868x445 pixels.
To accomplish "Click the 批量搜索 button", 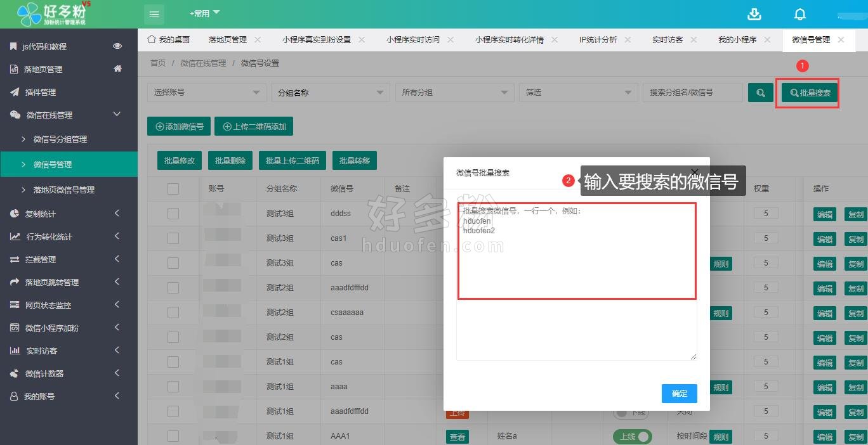I will coord(810,93).
